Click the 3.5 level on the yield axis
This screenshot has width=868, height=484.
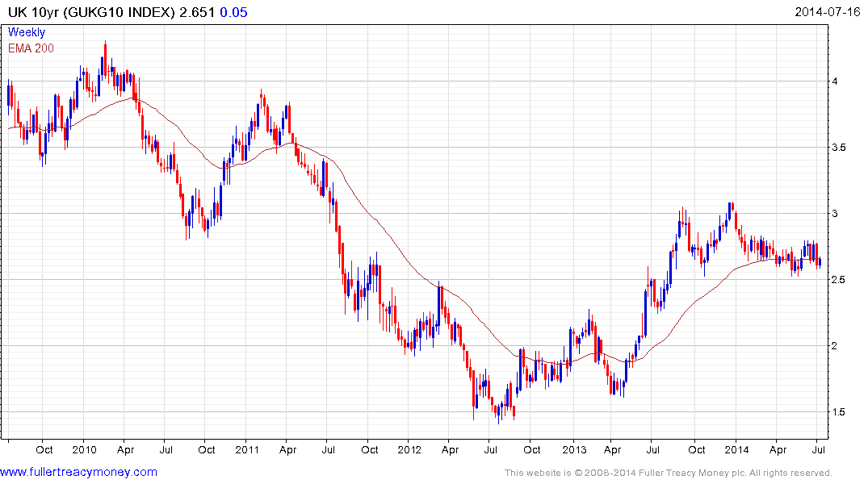pyautogui.click(x=839, y=147)
